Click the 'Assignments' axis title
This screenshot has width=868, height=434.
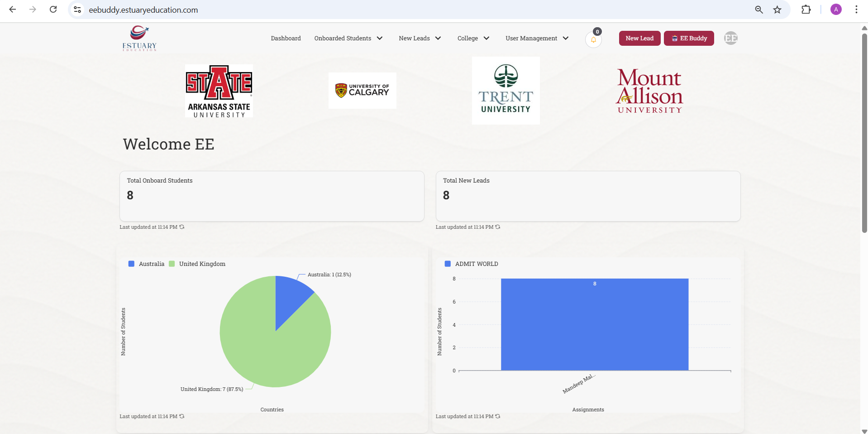[588, 410]
